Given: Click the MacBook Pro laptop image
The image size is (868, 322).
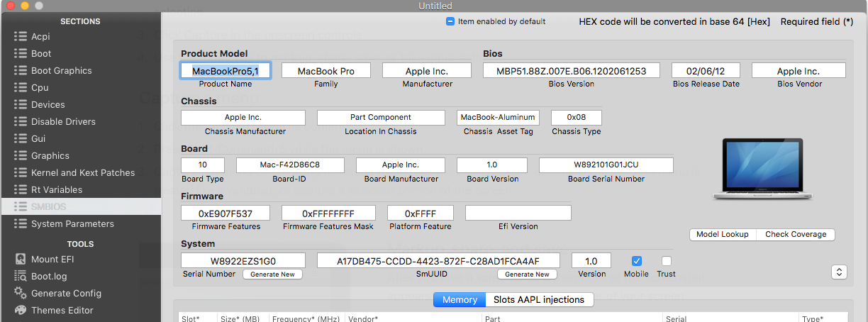Looking at the screenshot, I should pyautogui.click(x=761, y=168).
